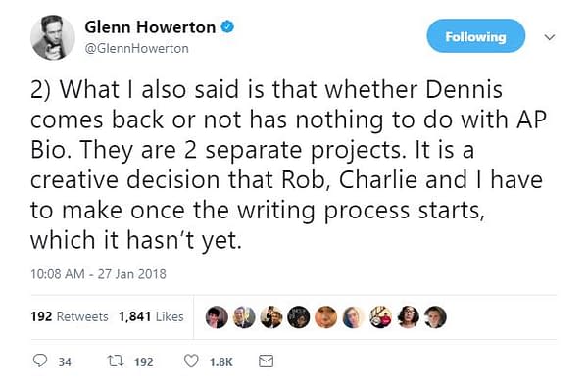The height and width of the screenshot is (385, 588).
Task: Click the @GlennHowerton handle
Action: 137,49
